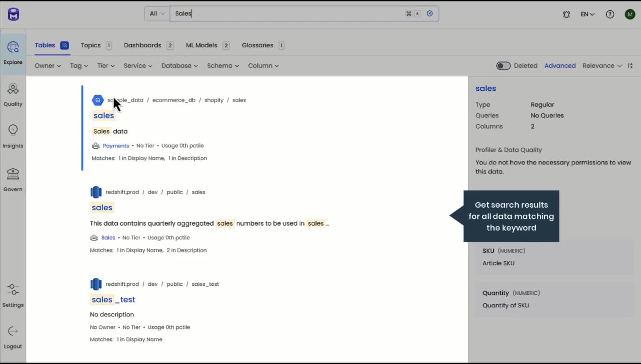Screen dimensions: 641x364
Task: Open the notifications bell
Action: point(566,14)
